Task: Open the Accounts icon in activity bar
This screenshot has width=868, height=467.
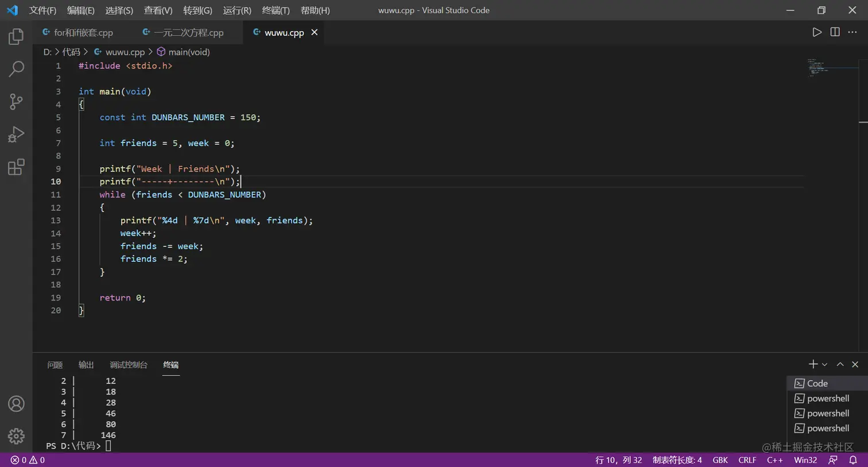Action: tap(15, 404)
